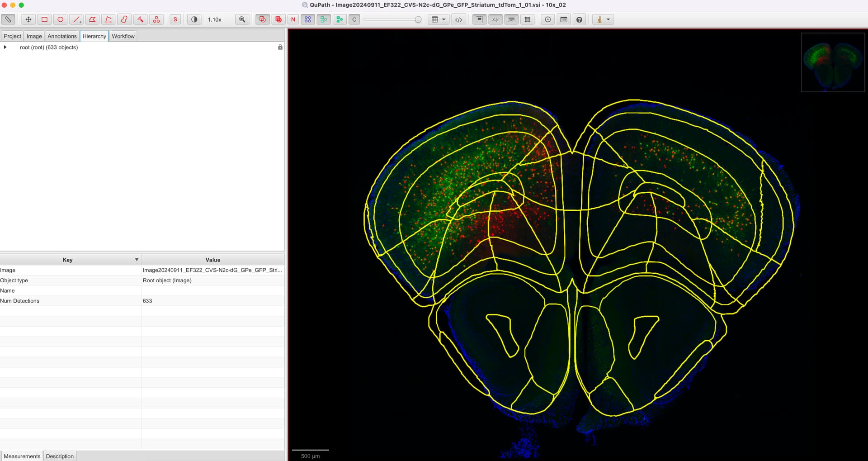
Task: Select the Brush annotation tool
Action: tap(124, 19)
